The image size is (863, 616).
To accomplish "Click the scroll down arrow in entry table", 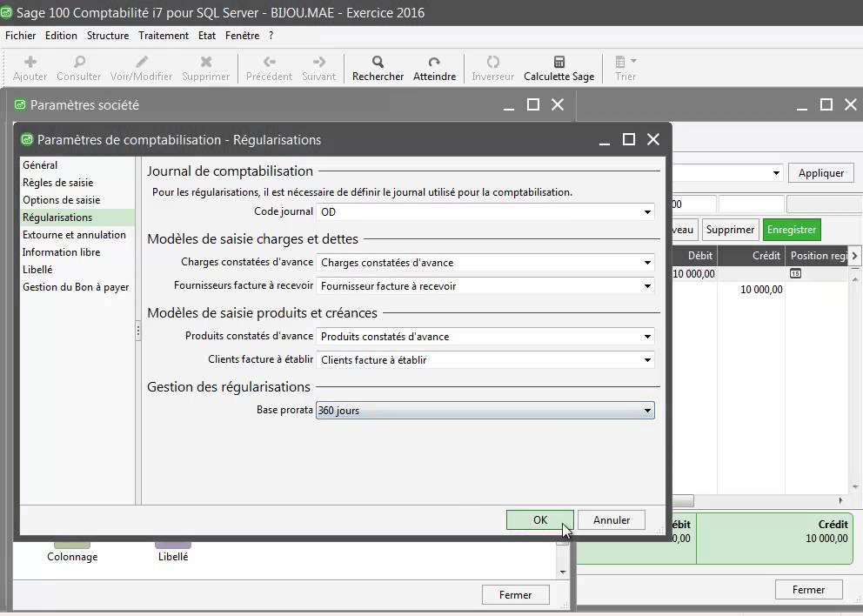I will 855,486.
